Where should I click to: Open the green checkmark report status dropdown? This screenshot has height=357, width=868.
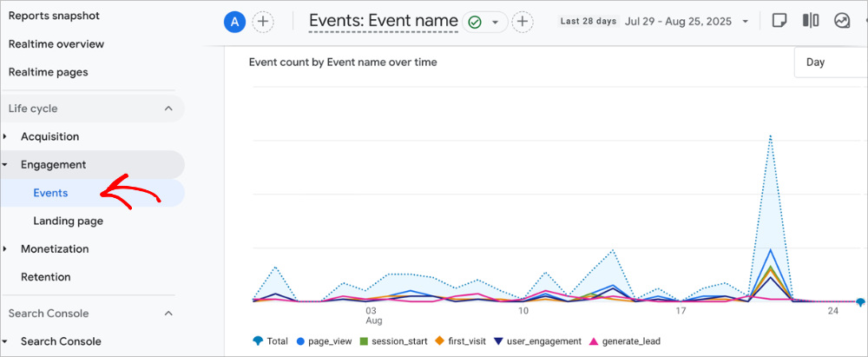[x=484, y=23]
